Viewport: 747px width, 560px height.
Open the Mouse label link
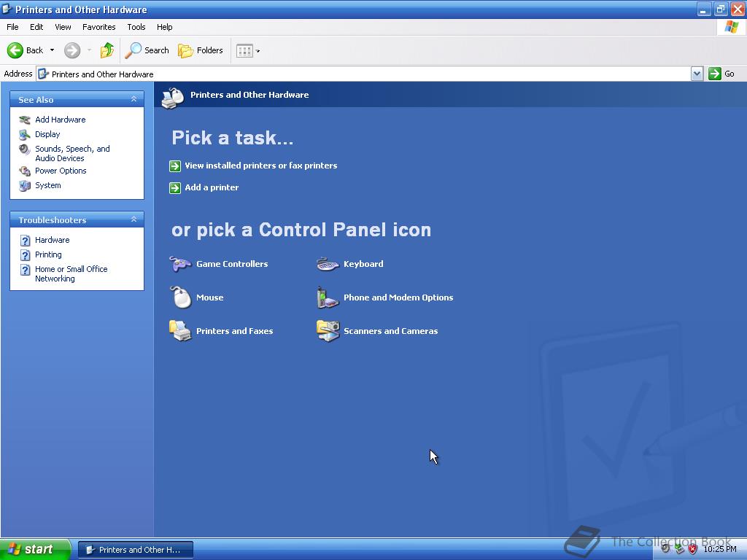click(x=209, y=297)
